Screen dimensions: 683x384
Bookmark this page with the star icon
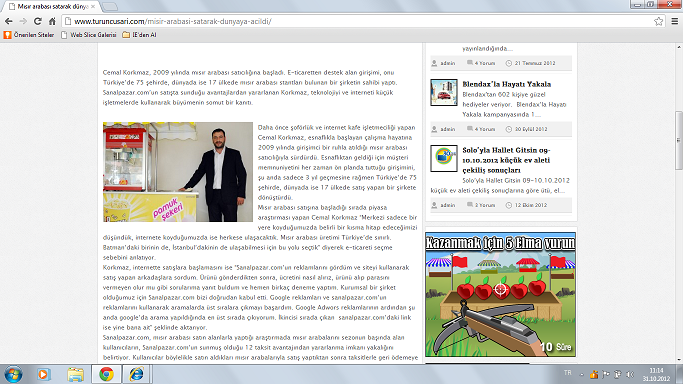658,21
